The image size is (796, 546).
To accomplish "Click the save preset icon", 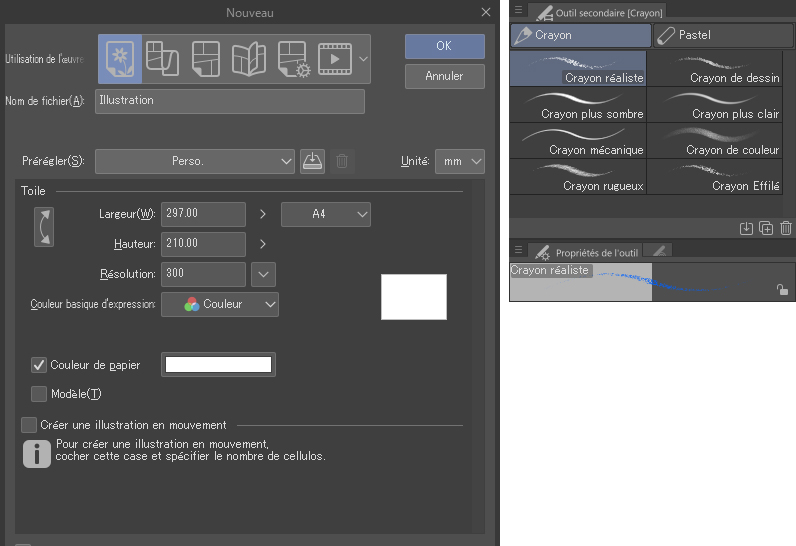I will coord(312,161).
